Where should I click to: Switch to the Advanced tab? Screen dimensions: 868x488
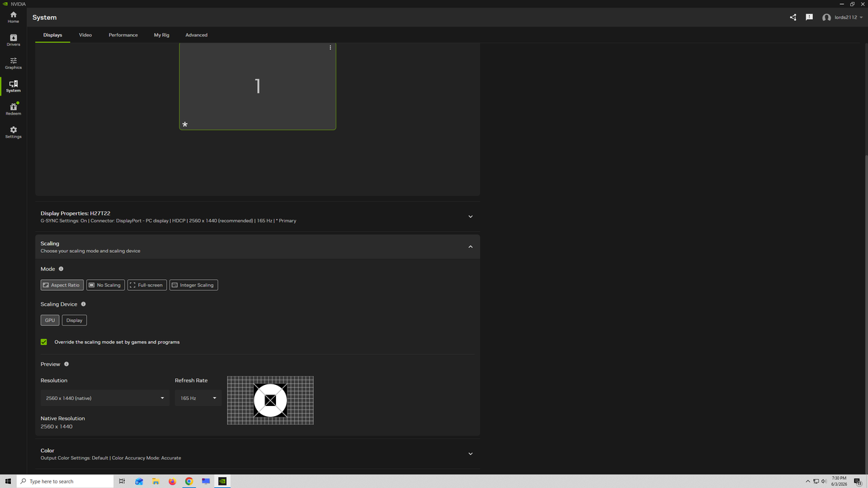tap(197, 35)
